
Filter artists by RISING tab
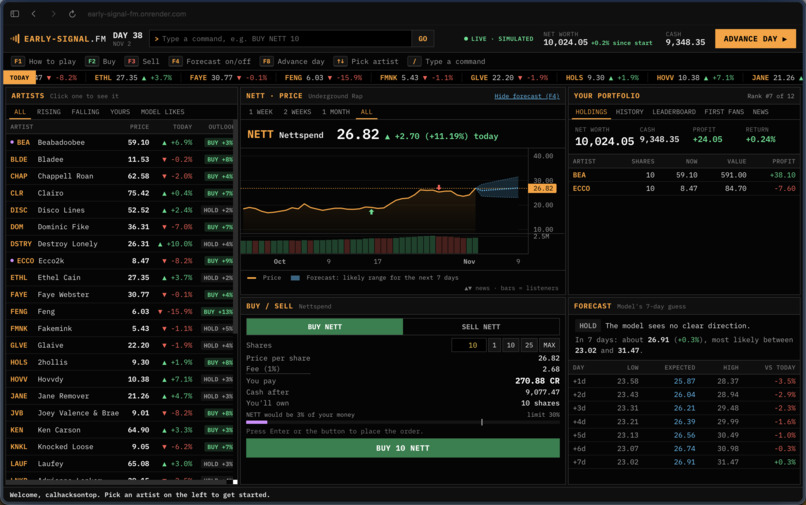(49, 112)
